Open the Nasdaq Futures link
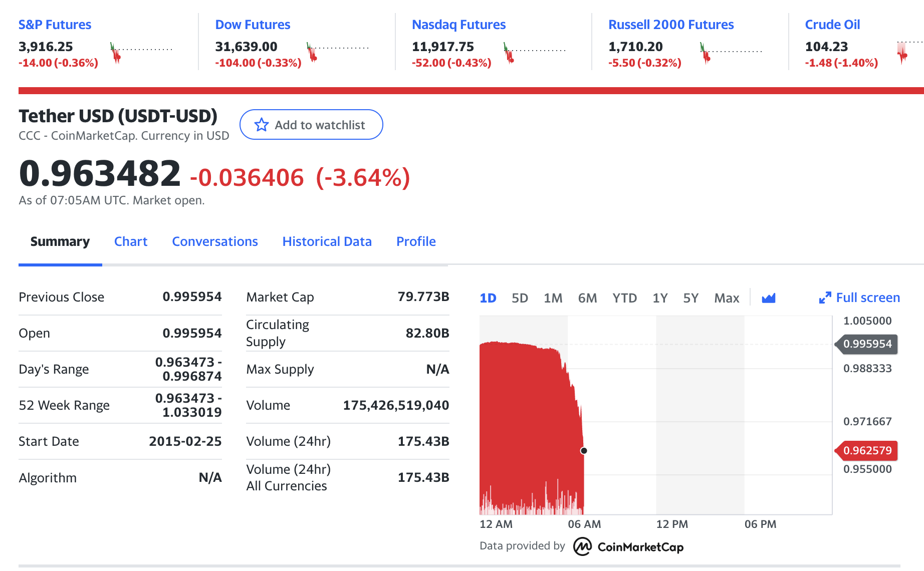This screenshot has width=924, height=571. pyautogui.click(x=458, y=25)
